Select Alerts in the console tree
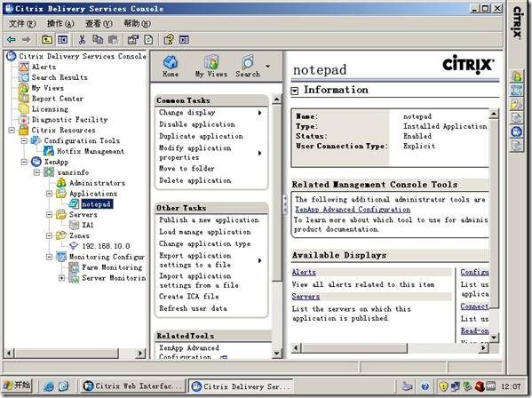532x398 pixels. tap(44, 67)
